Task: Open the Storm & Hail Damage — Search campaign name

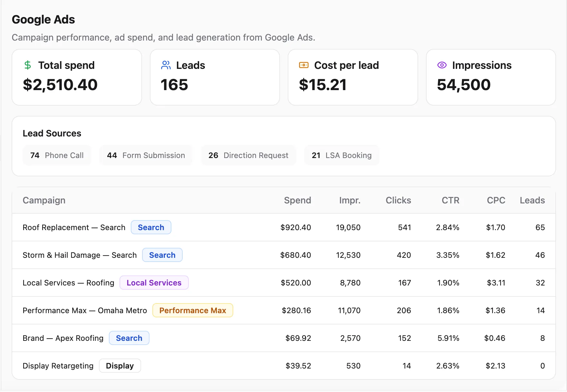Action: click(x=80, y=255)
